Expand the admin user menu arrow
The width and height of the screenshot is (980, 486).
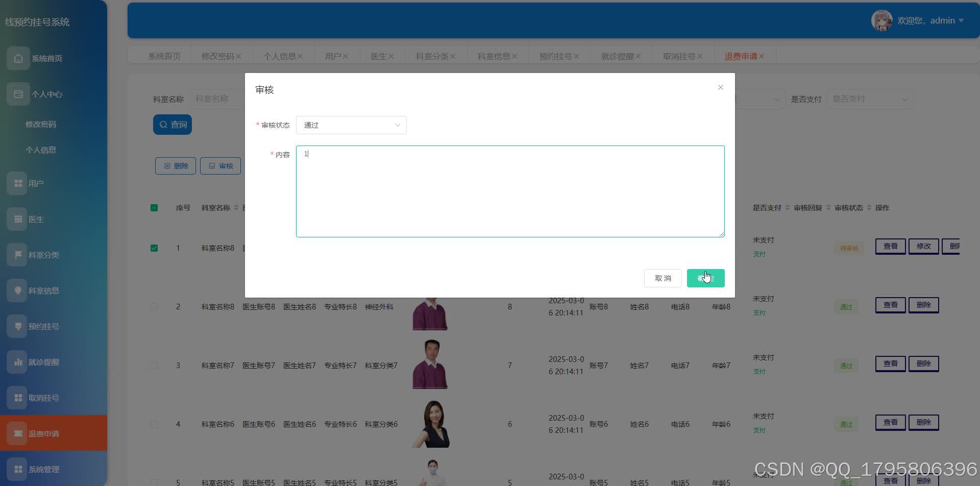coord(961,20)
